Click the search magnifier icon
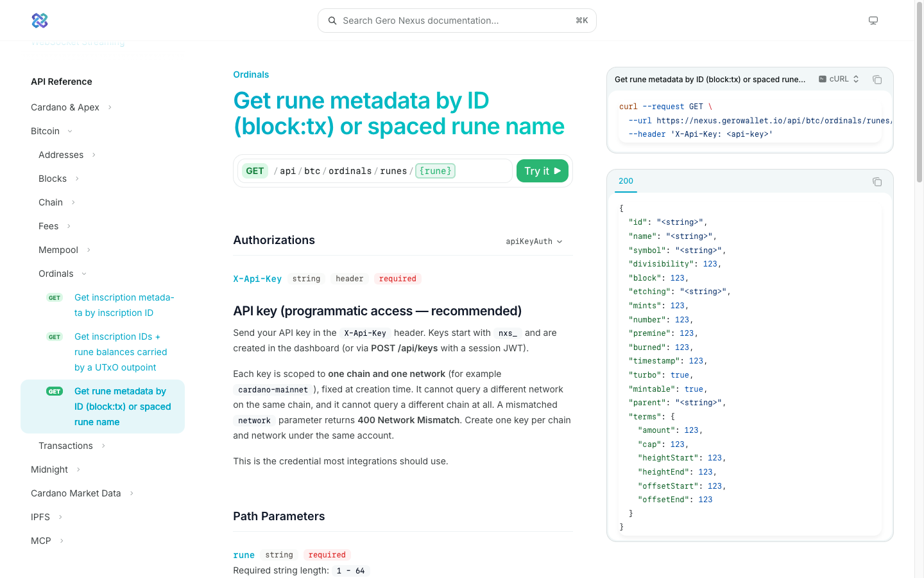The width and height of the screenshot is (924, 578). (x=332, y=21)
